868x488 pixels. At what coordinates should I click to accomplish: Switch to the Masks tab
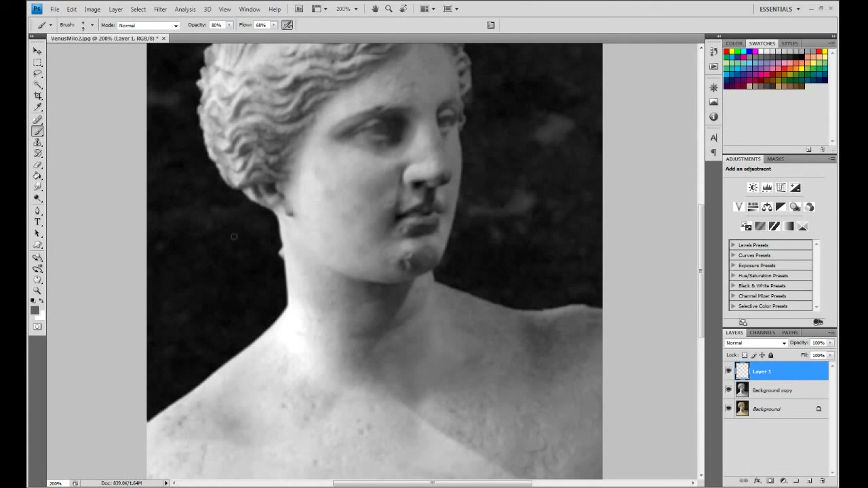[x=775, y=159]
